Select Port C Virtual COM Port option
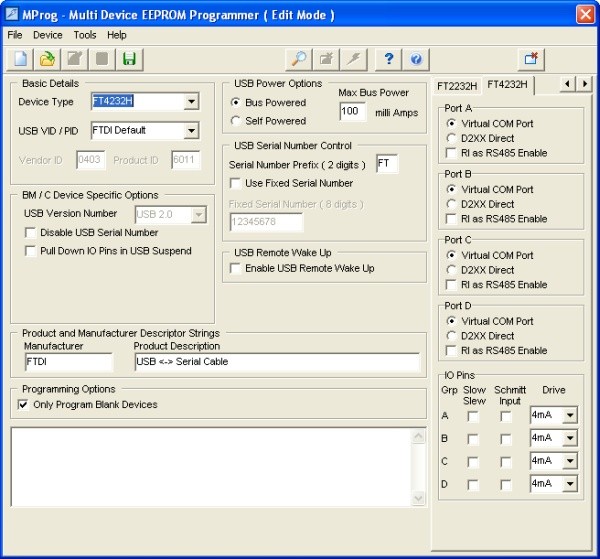The width and height of the screenshot is (600, 559). (x=452, y=255)
